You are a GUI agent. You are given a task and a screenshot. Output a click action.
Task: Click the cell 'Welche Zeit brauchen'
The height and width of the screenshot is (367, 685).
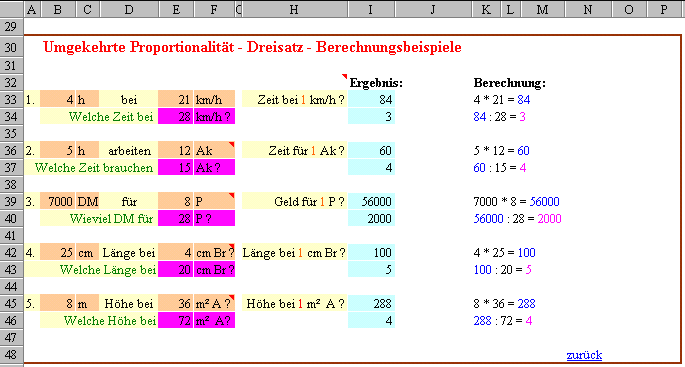point(91,167)
